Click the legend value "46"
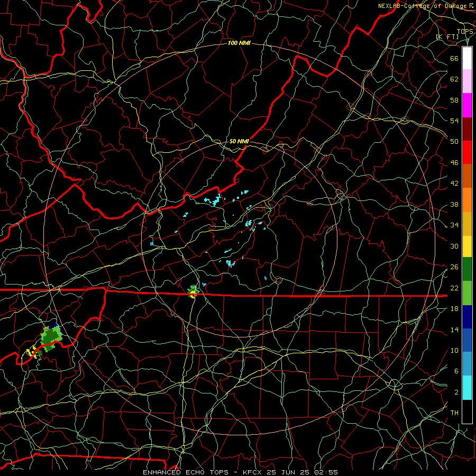 tap(454, 163)
